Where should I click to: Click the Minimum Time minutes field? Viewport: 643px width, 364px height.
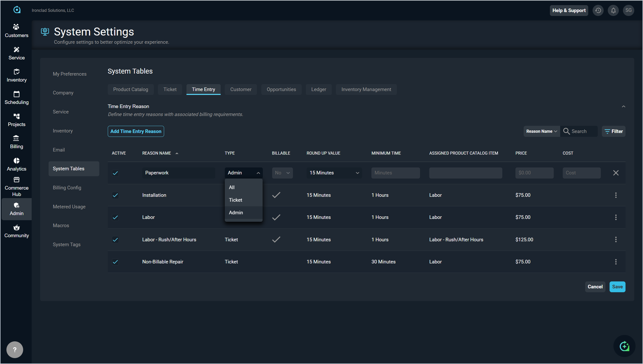(395, 173)
